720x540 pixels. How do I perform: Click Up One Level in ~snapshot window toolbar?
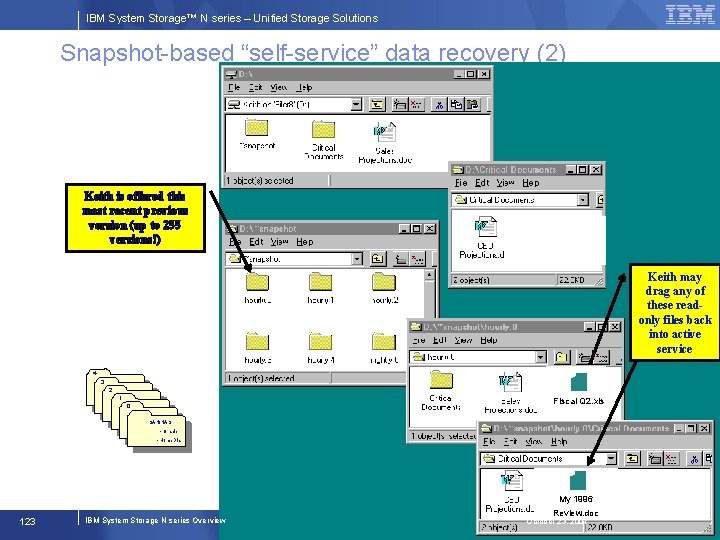(377, 259)
